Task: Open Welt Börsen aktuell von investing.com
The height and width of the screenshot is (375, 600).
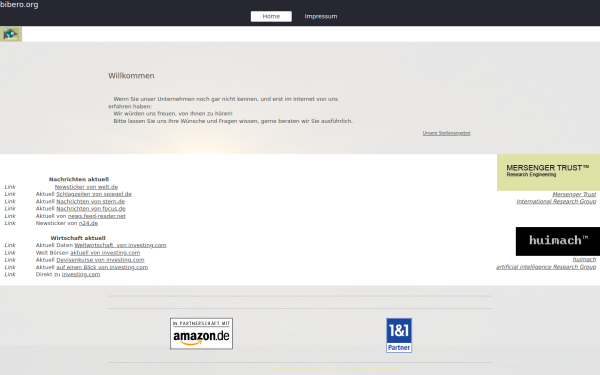Action: click(x=105, y=253)
